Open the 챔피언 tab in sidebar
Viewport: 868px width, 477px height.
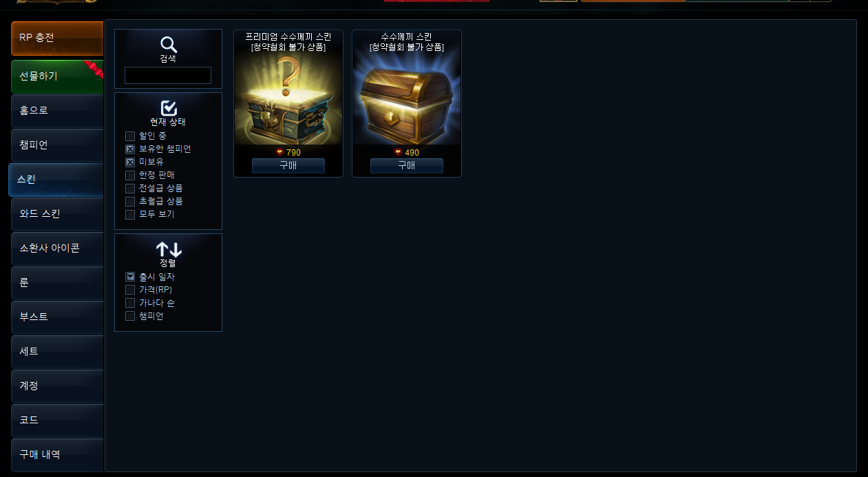(x=57, y=145)
